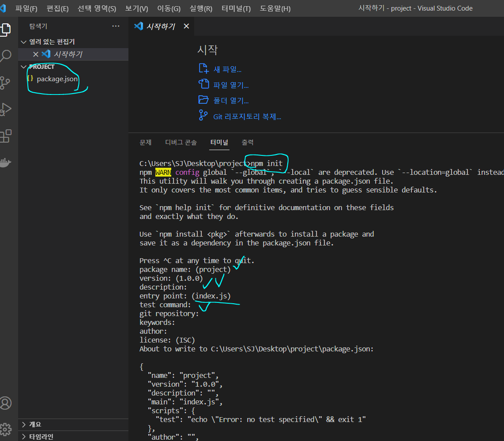Screen dimensions: 504x441
Task: Click the 'git repository:' terminal line
Action: [169, 314]
